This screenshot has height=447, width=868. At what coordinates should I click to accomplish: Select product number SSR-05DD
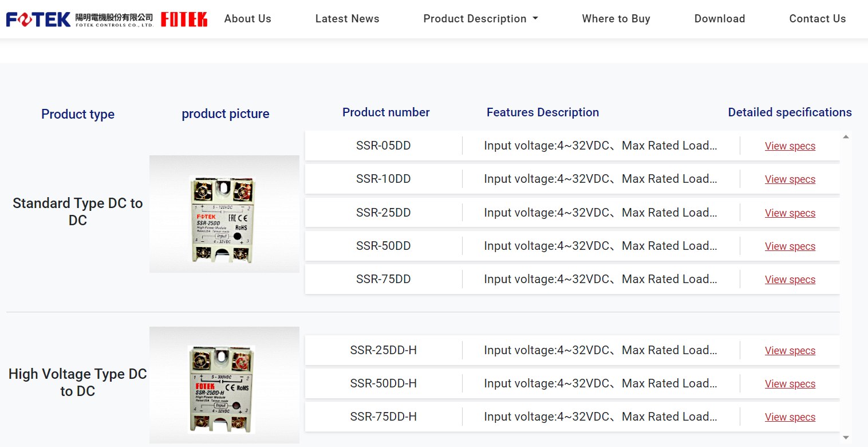pyautogui.click(x=384, y=146)
